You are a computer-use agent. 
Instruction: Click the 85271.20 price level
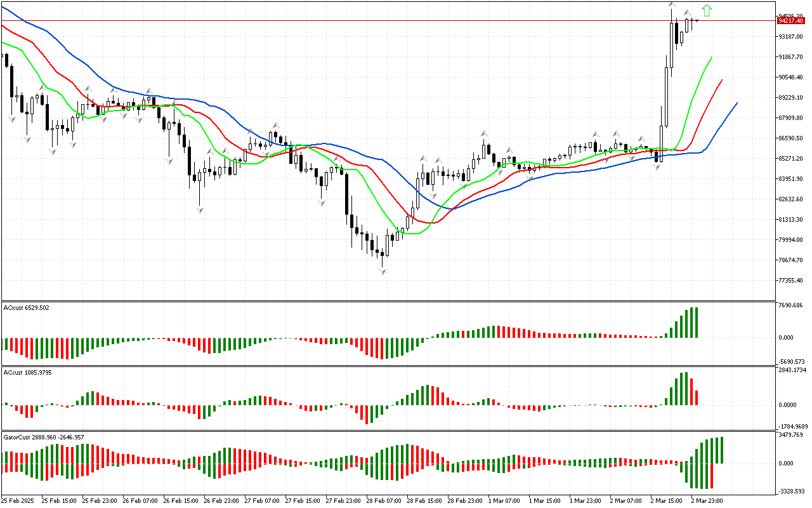[x=790, y=159]
